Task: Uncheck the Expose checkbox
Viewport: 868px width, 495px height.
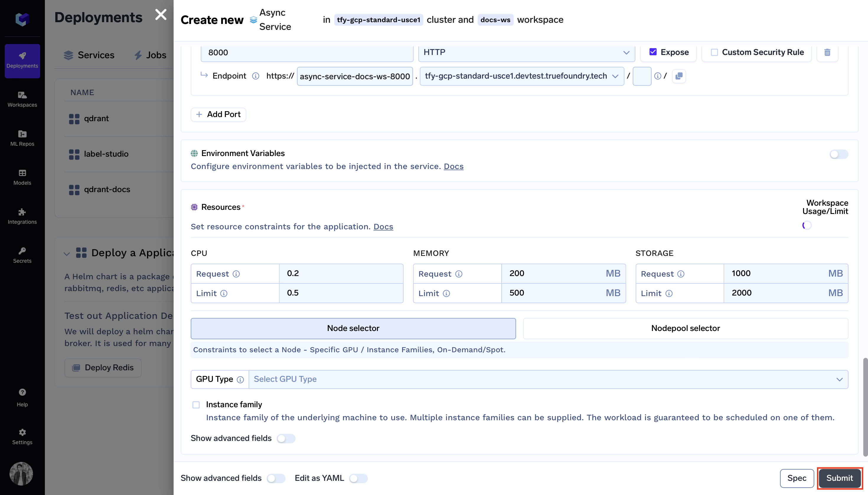Action: (x=653, y=52)
